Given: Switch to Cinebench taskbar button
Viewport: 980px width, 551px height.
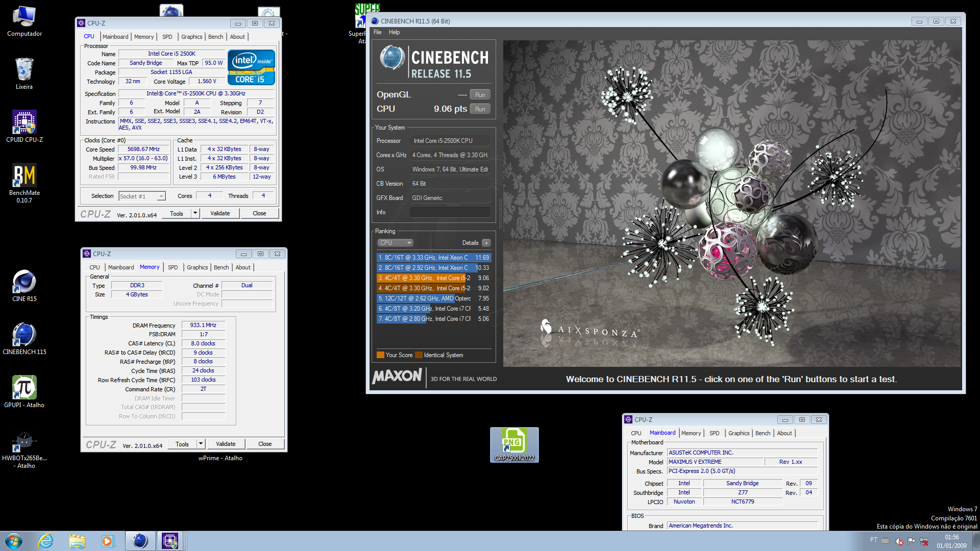Looking at the screenshot, I should tap(140, 541).
